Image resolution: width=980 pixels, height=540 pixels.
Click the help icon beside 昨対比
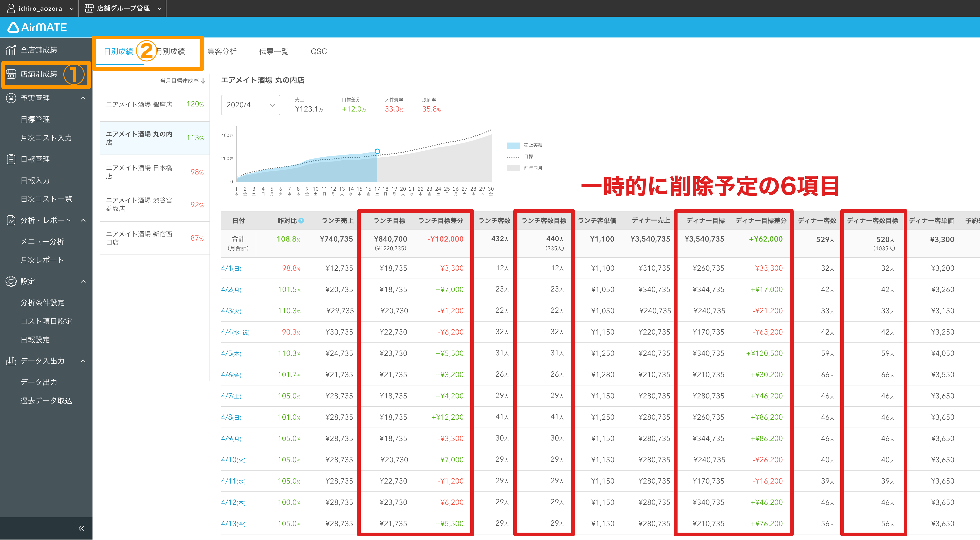[x=301, y=221]
